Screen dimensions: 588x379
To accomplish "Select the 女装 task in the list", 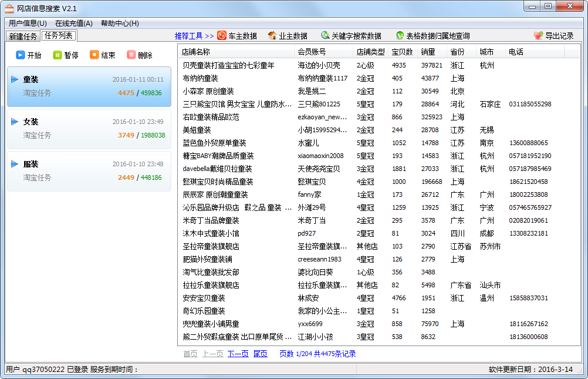I will 89,128.
